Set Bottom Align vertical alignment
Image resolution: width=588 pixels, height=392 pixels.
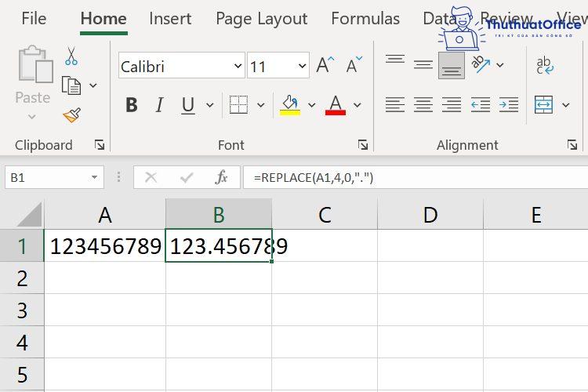452,66
